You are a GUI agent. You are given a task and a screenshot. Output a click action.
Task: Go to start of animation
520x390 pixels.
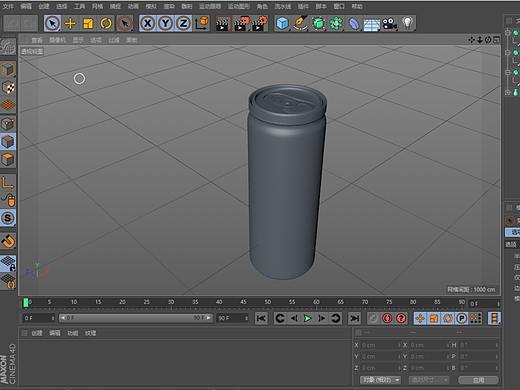pos(261,318)
